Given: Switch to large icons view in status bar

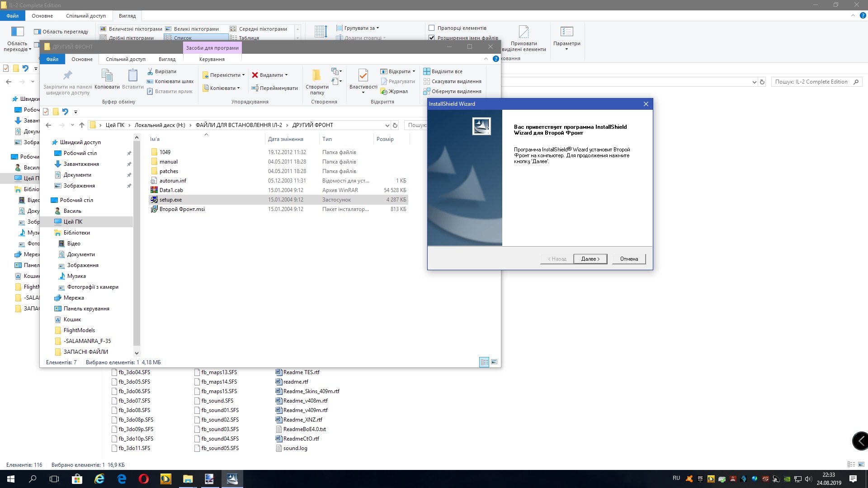Looking at the screenshot, I should point(494,362).
